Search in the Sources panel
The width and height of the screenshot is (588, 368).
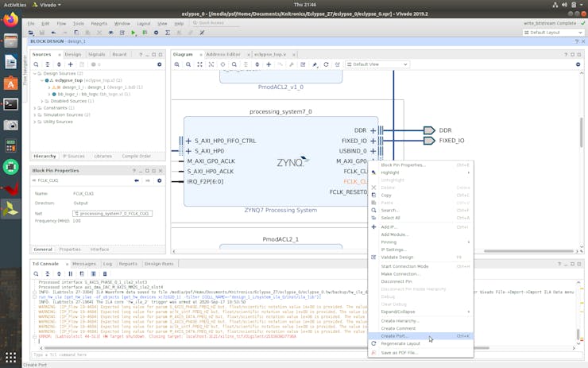click(37, 64)
